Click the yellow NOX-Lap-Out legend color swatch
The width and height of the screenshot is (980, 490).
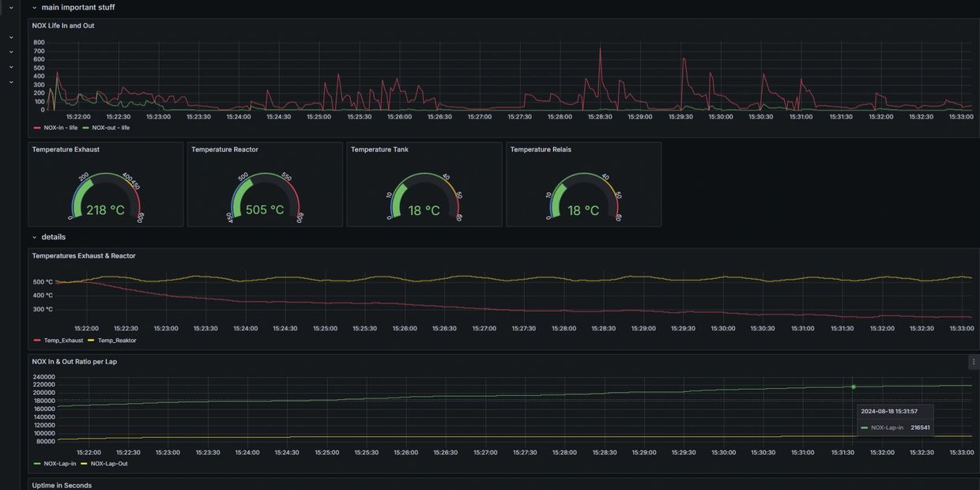84,464
